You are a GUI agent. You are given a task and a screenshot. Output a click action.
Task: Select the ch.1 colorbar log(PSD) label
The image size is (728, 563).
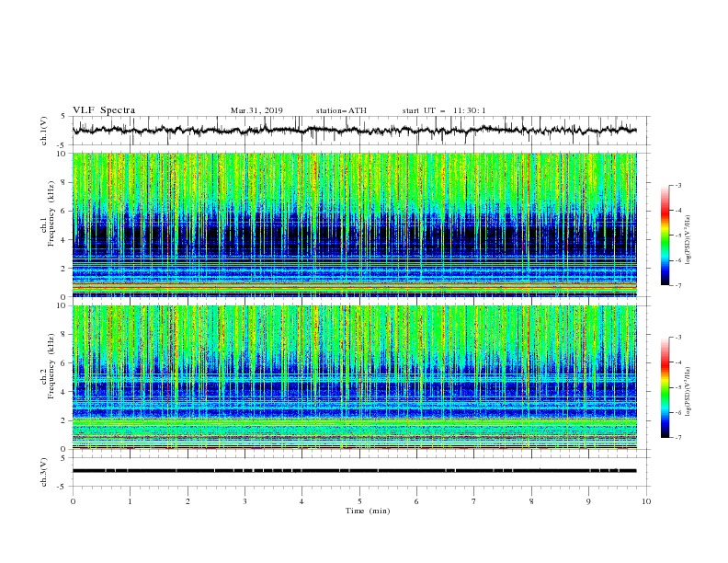click(x=688, y=240)
